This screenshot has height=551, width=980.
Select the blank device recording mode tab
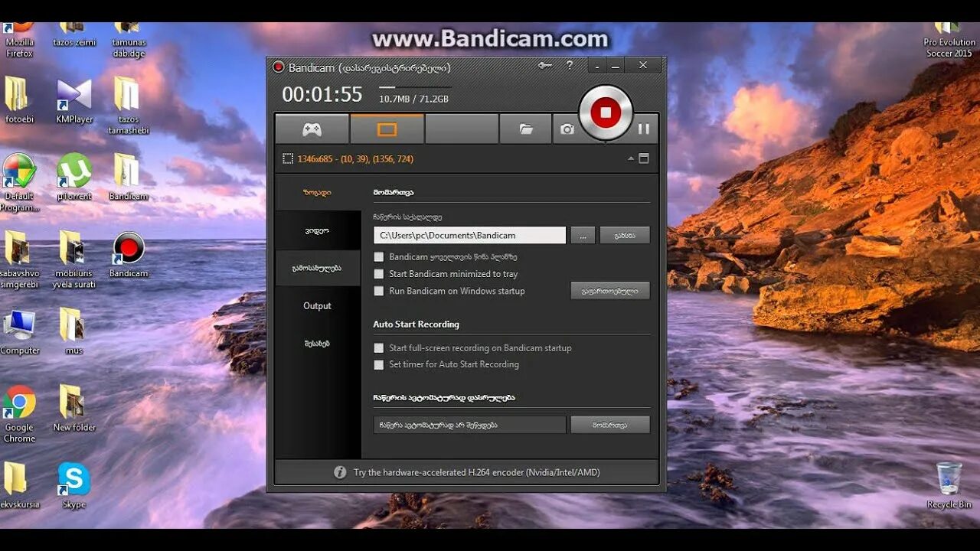pyautogui.click(x=462, y=129)
